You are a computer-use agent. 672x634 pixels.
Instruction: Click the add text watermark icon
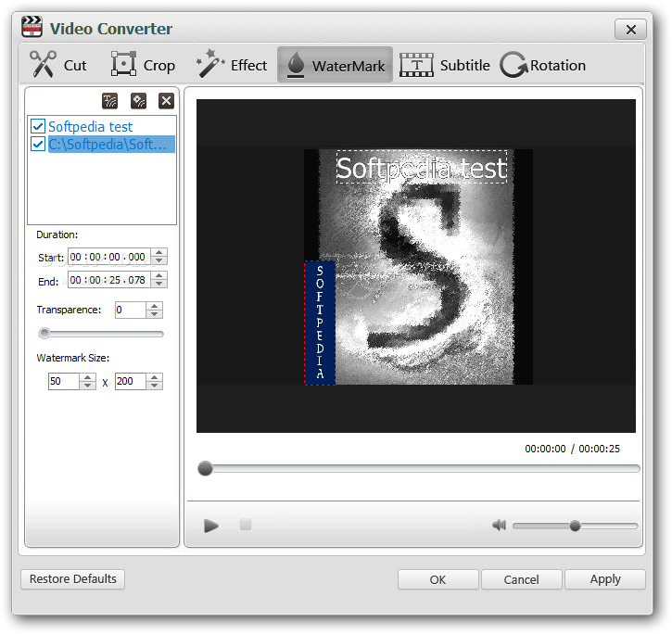[109, 101]
